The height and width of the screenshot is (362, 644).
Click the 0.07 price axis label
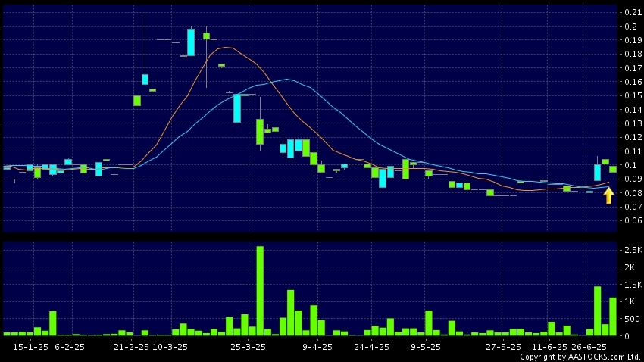(x=633, y=207)
